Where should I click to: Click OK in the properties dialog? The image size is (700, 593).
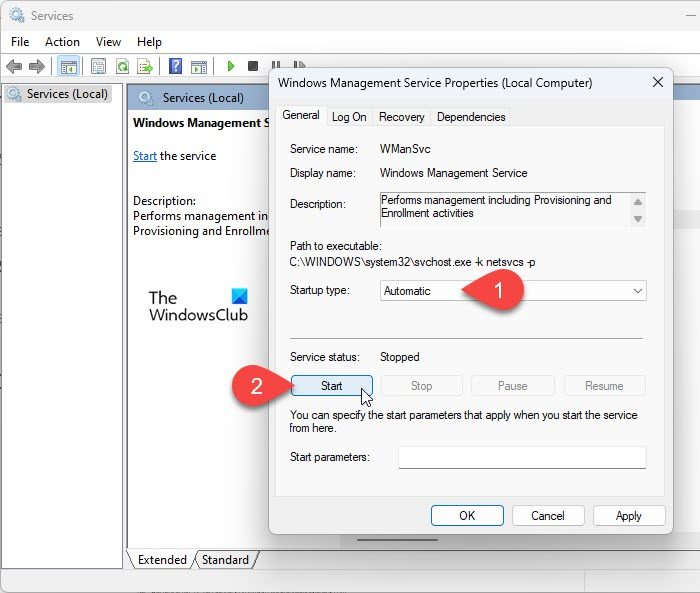click(x=467, y=516)
